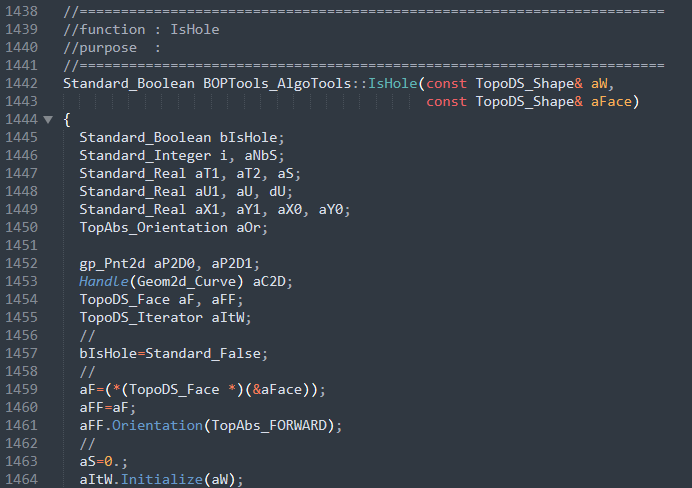Click line number 1464 in the gutter
The image size is (692, 488).
point(20,480)
